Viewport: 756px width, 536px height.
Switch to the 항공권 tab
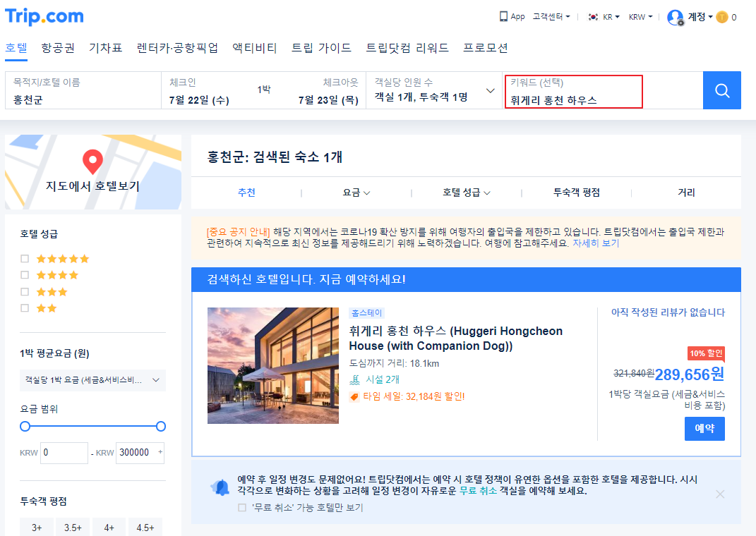point(58,48)
